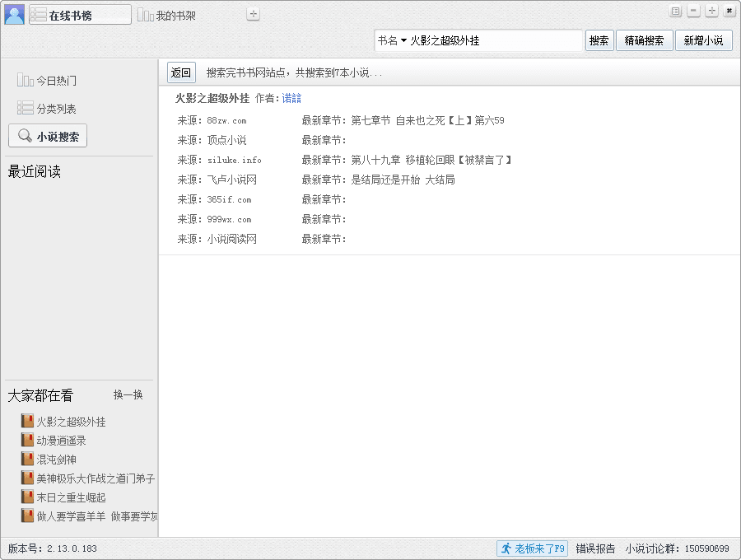Viewport: 741px width, 560px height.
Task: Open the menu icon in title bar
Action: pos(676,12)
